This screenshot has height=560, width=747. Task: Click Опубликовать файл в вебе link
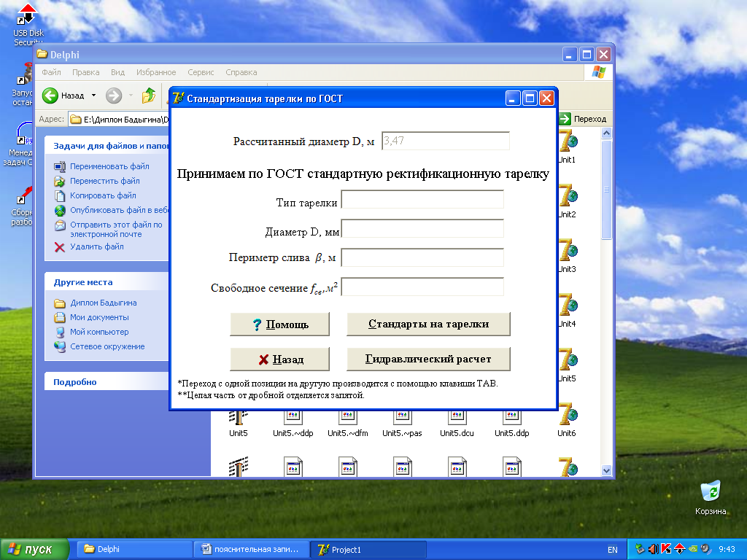(119, 210)
